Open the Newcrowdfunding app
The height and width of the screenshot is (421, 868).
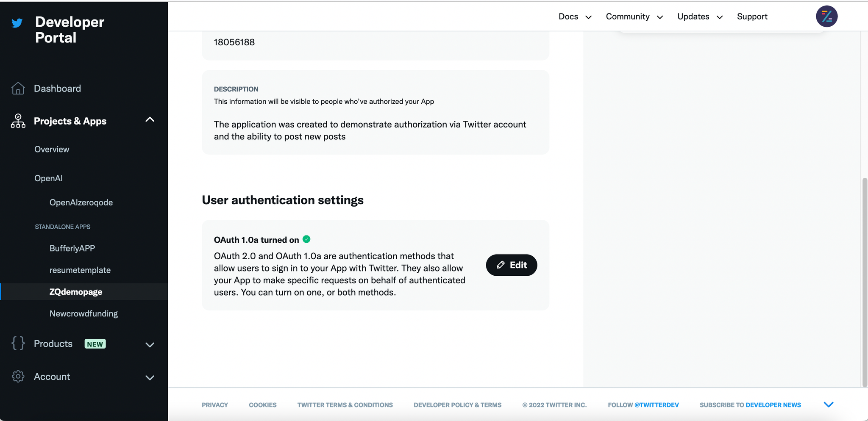click(x=83, y=313)
